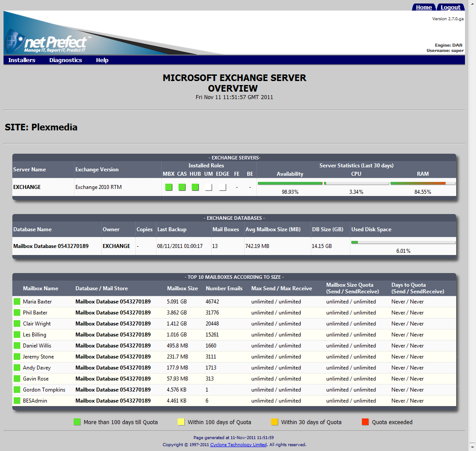Viewport: 476px width, 451px height.
Task: Click Gavin Rose's green status square
Action: [x=17, y=378]
